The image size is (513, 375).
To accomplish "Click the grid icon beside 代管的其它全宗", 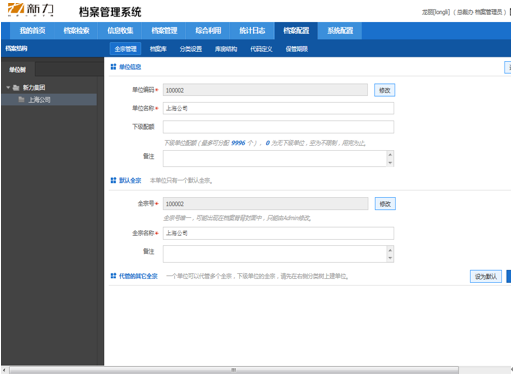I will 113,276.
